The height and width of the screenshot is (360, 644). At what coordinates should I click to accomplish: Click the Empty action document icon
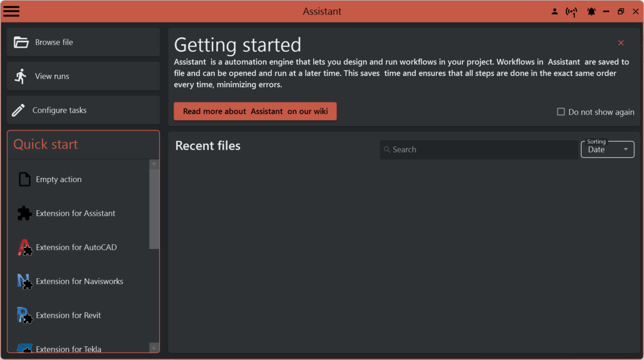pos(24,179)
